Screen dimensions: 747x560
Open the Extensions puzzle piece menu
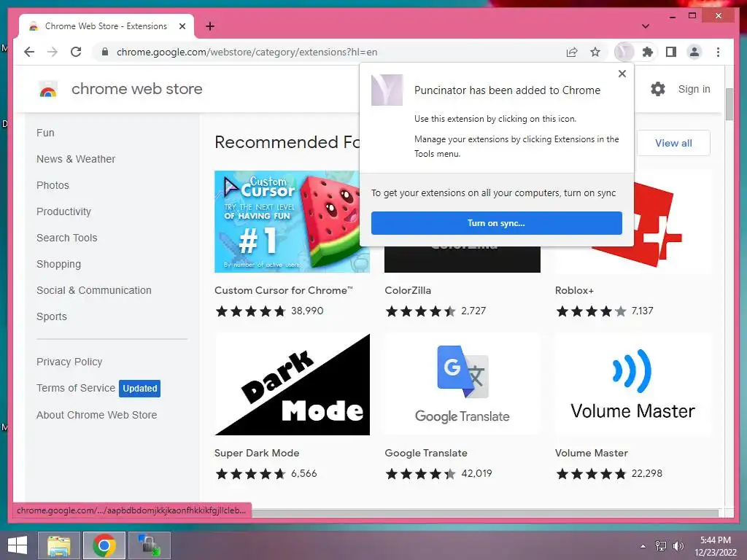(648, 52)
